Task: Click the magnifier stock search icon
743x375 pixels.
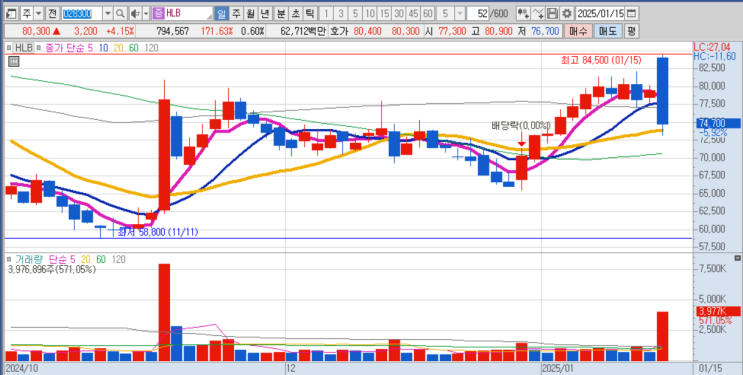Action: point(120,13)
